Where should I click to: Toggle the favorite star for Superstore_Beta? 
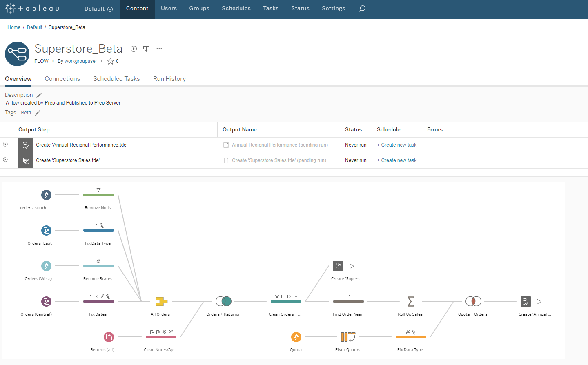[110, 61]
